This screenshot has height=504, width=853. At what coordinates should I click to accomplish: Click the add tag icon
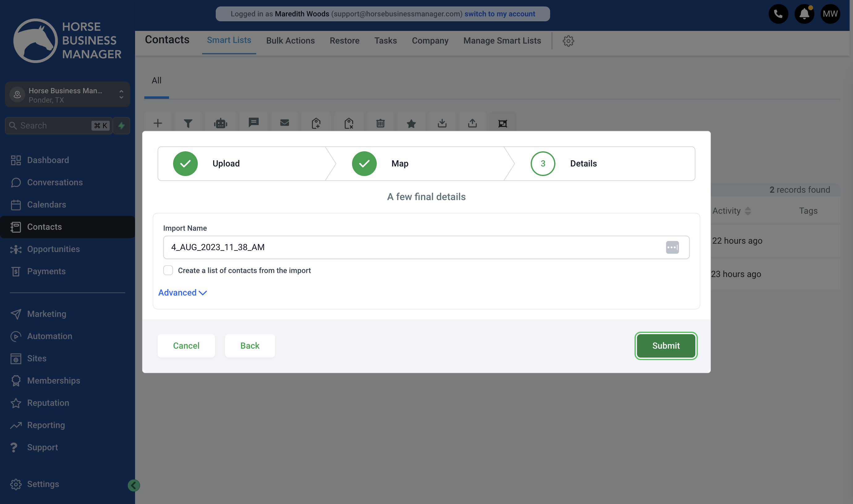(316, 123)
